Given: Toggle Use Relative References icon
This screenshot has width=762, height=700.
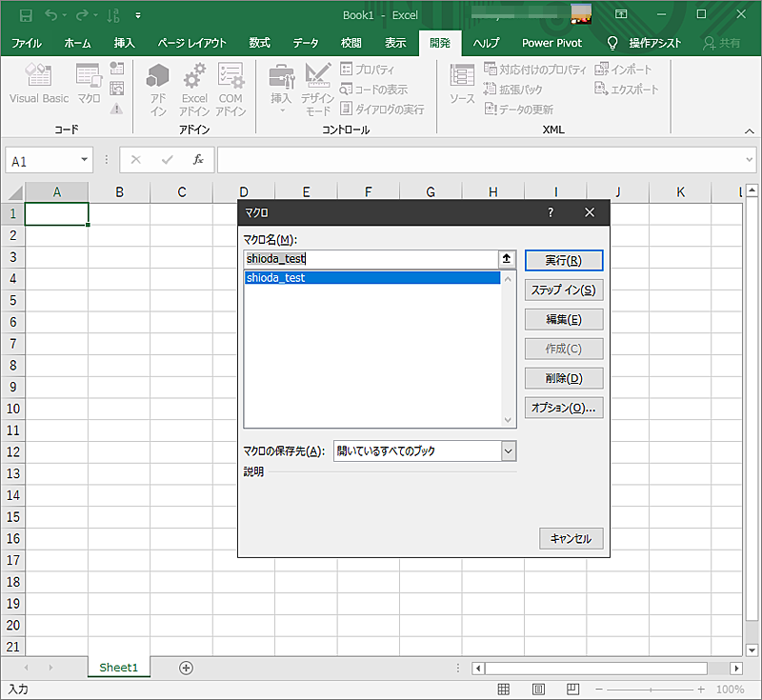Looking at the screenshot, I should 116,88.
